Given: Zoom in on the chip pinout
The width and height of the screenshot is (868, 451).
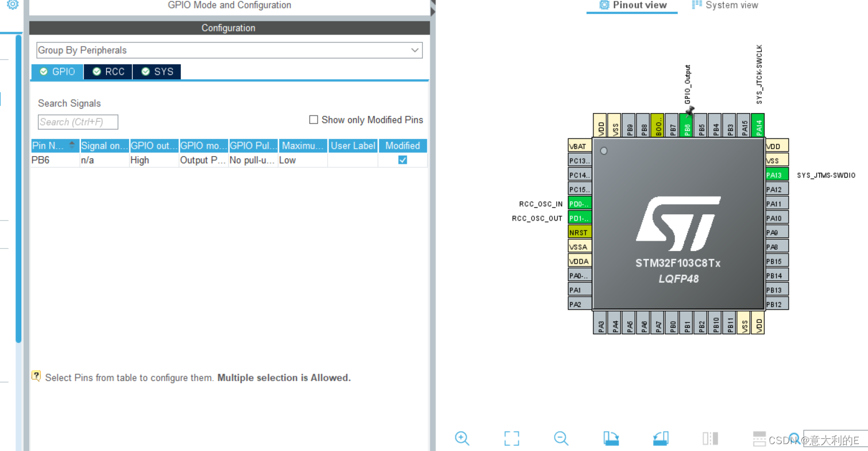Looking at the screenshot, I should tap(462, 438).
